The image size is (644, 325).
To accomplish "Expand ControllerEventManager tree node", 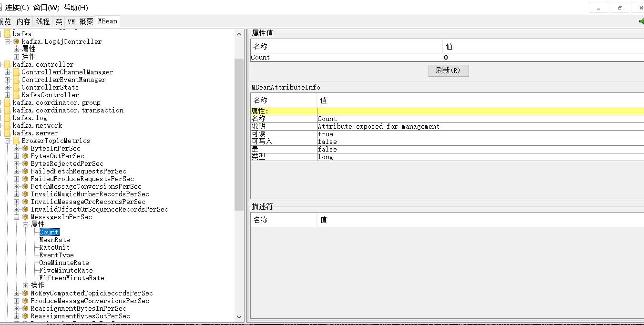I will (7, 80).
